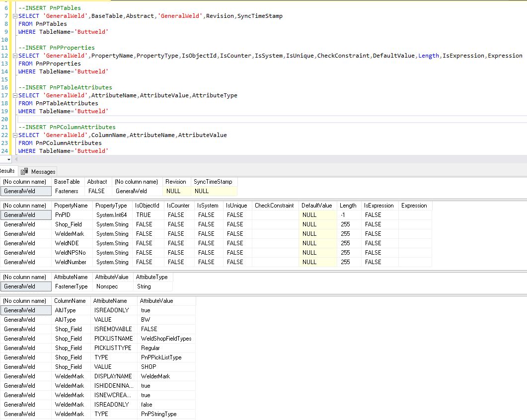Click the PropertyType column header
Screen dimensions: 527x420
tap(111, 206)
